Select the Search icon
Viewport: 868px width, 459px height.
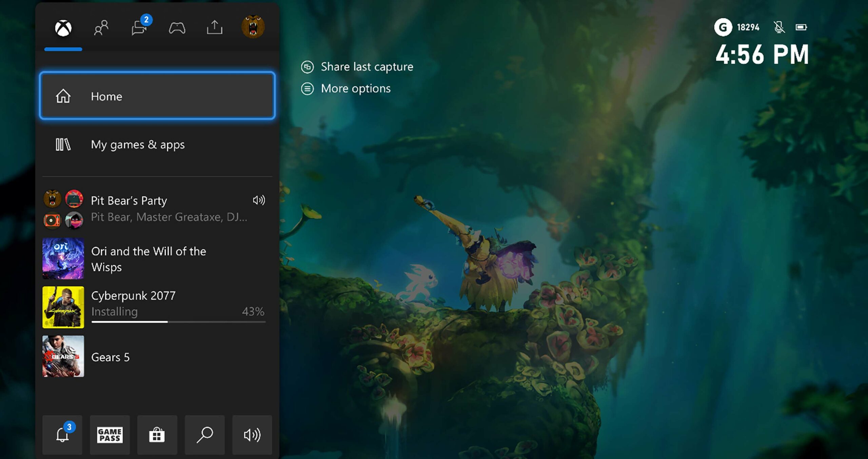coord(204,435)
